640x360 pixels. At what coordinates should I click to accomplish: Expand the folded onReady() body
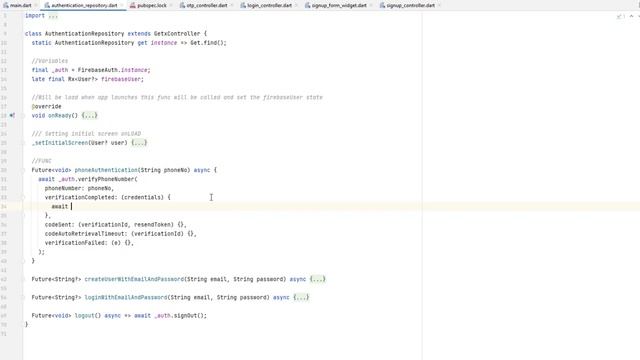coord(89,116)
